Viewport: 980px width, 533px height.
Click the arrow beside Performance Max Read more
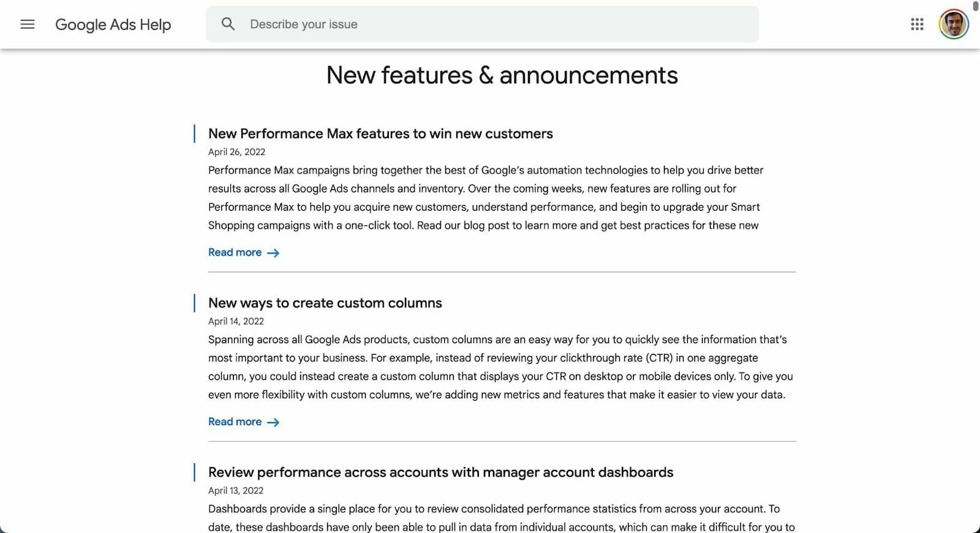pyautogui.click(x=273, y=253)
